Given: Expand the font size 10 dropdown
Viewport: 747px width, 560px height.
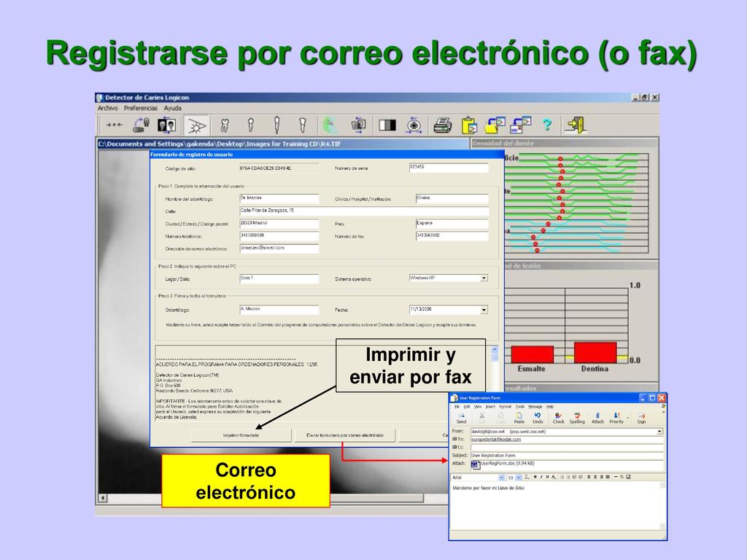Looking at the screenshot, I should [x=519, y=477].
